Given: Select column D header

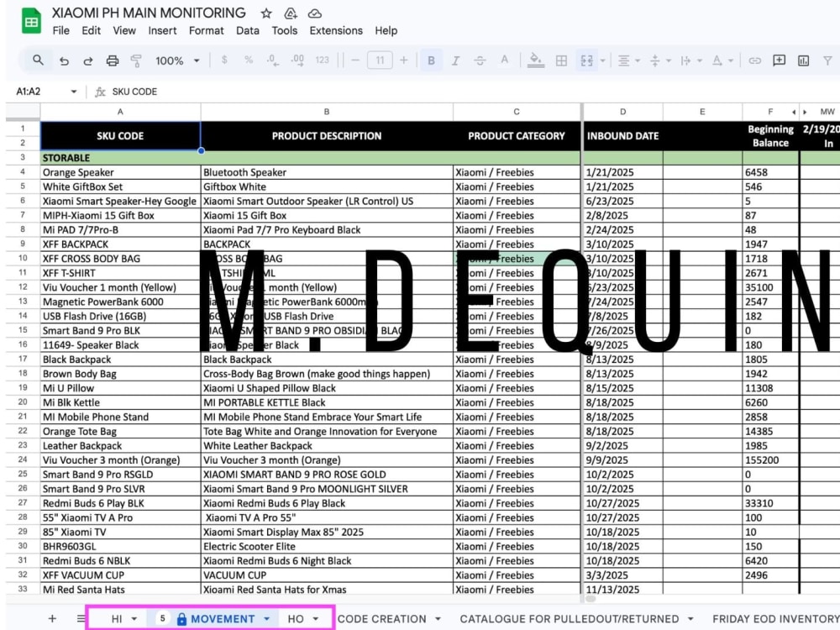Looking at the screenshot, I should (622, 112).
